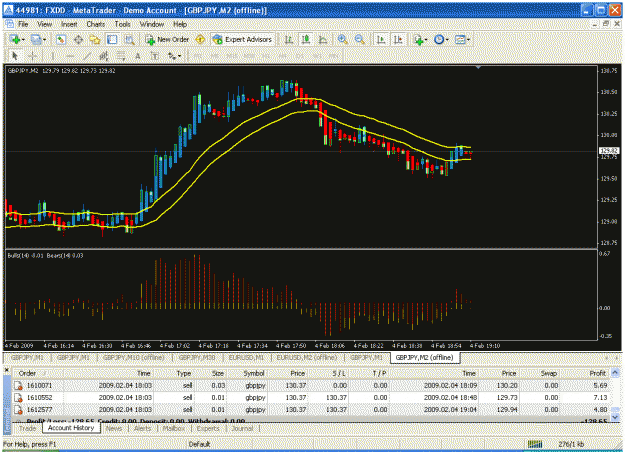The image size is (625, 452).
Task: Select the Fibonacci Retracement tool
Action: click(x=121, y=56)
